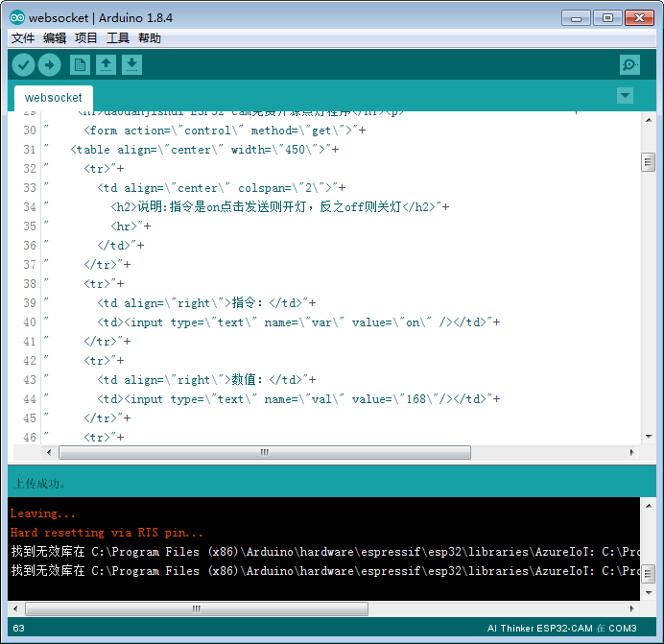The image size is (664, 644).
Task: Open the Serial Monitor magnifier icon
Action: [x=629, y=65]
